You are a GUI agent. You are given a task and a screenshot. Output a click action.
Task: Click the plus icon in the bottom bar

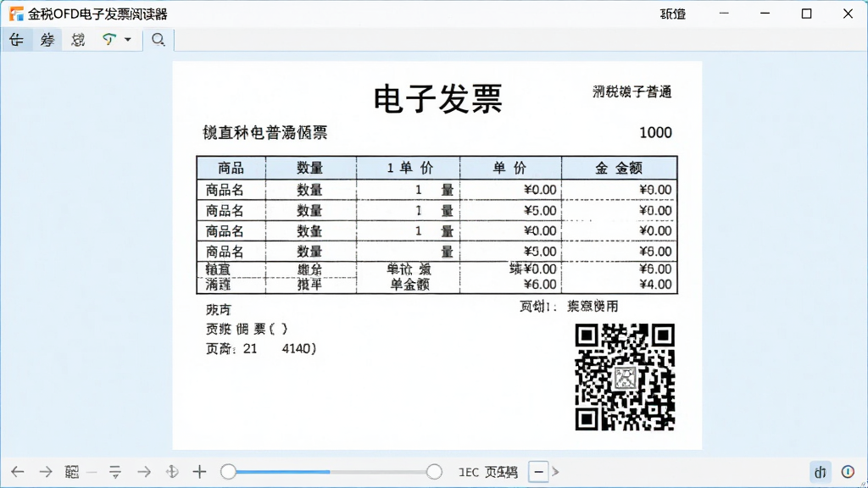(199, 471)
